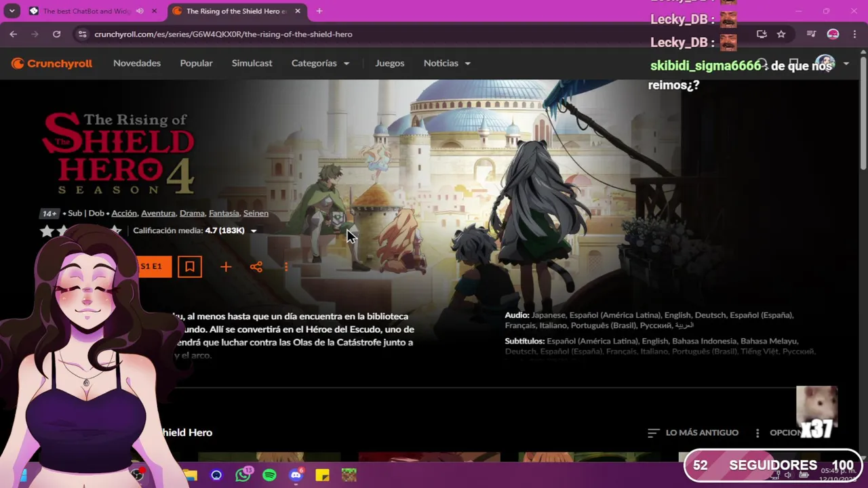Click the Audio languages text line

(649, 320)
